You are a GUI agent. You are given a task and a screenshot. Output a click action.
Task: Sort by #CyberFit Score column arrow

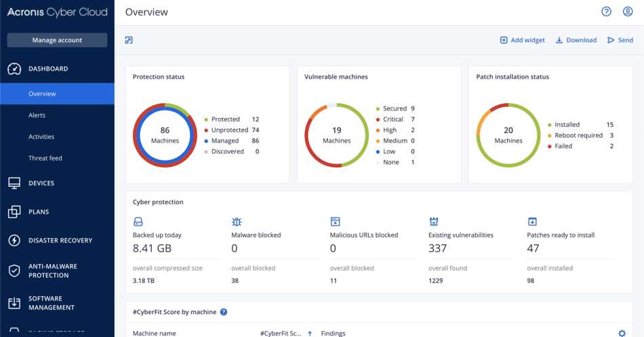310,334
